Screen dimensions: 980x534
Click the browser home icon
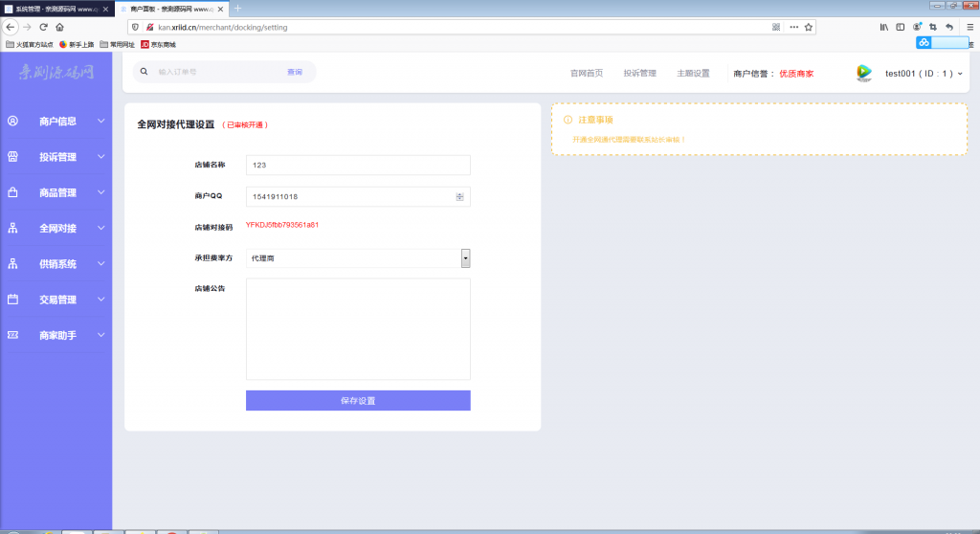59,27
